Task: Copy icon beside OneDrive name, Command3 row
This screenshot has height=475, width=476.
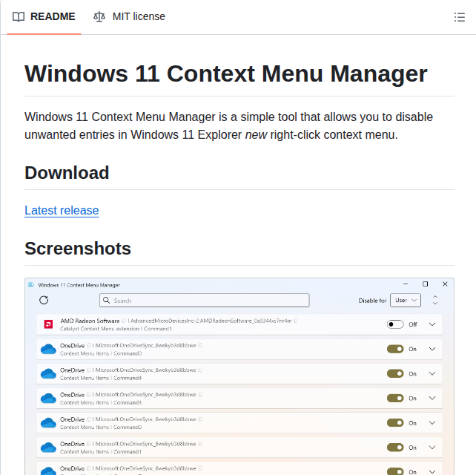Action: click(x=89, y=394)
